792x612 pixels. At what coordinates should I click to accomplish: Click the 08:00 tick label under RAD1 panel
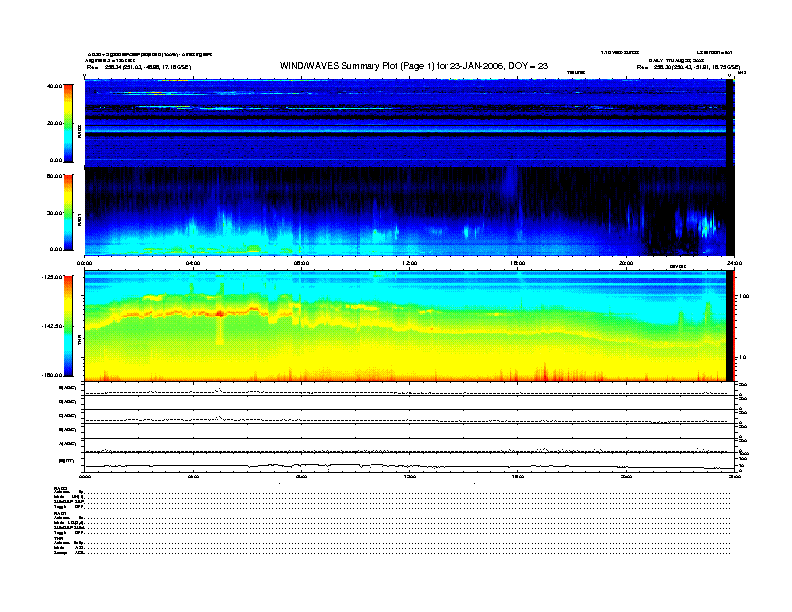point(302,263)
